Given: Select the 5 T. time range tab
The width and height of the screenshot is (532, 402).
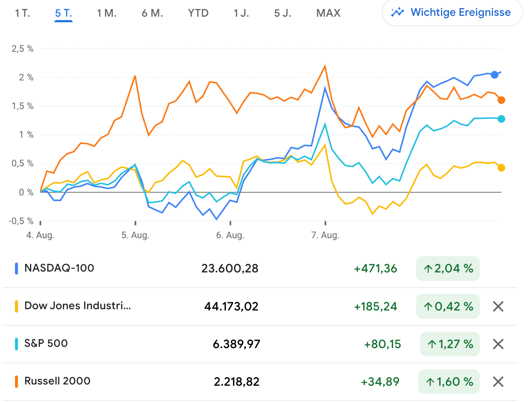Looking at the screenshot, I should tap(64, 13).
